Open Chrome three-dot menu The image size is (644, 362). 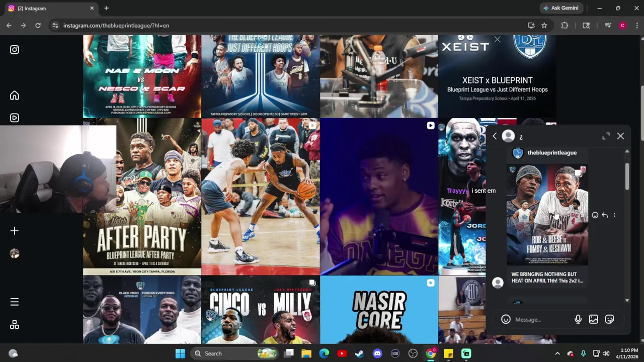pyautogui.click(x=636, y=25)
